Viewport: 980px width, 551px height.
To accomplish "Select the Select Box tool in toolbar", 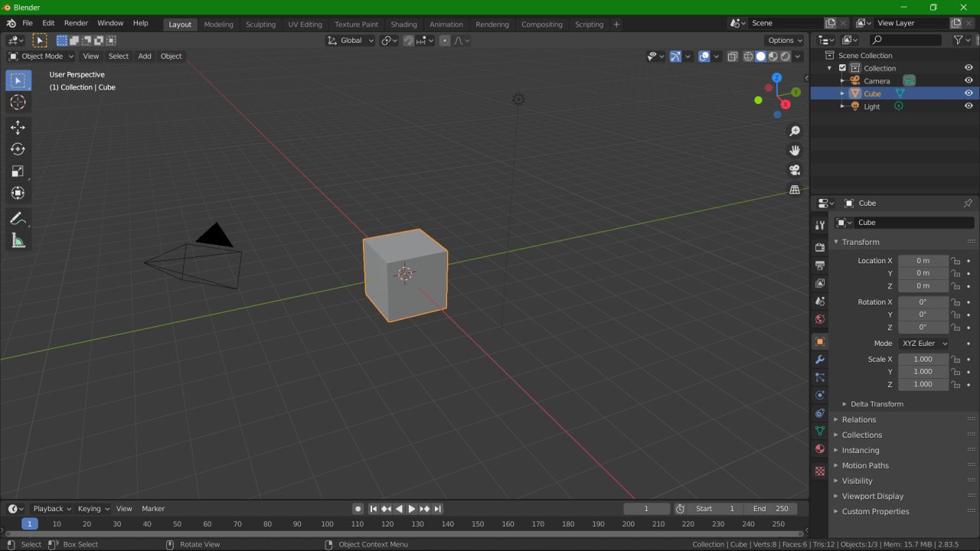I will pos(18,80).
